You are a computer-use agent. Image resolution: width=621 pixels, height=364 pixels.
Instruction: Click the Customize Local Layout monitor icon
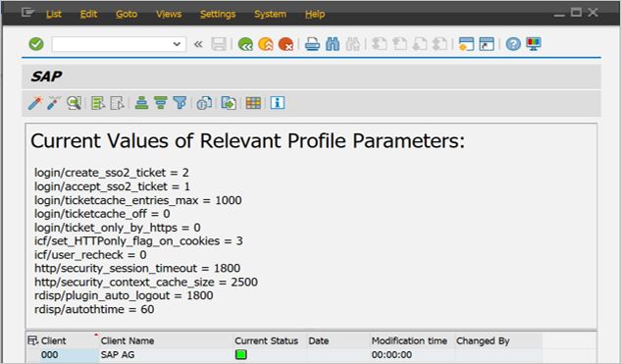pyautogui.click(x=534, y=44)
